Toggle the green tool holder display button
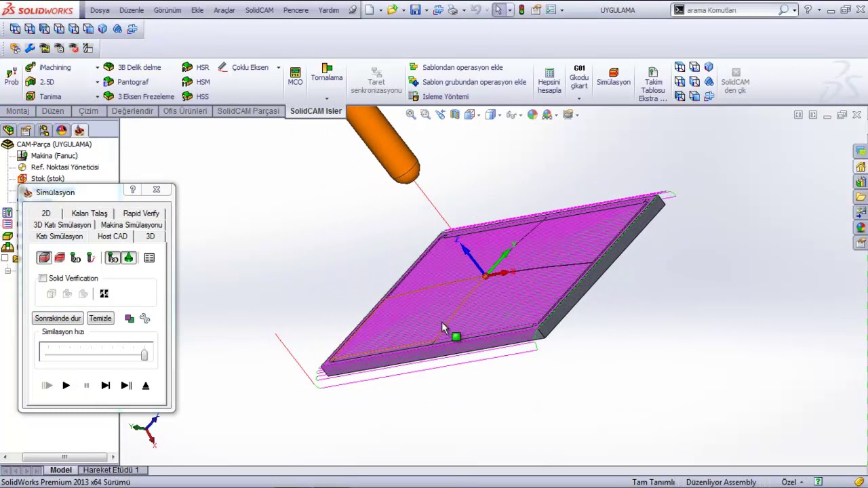Screen dimensions: 868x488 (128, 258)
